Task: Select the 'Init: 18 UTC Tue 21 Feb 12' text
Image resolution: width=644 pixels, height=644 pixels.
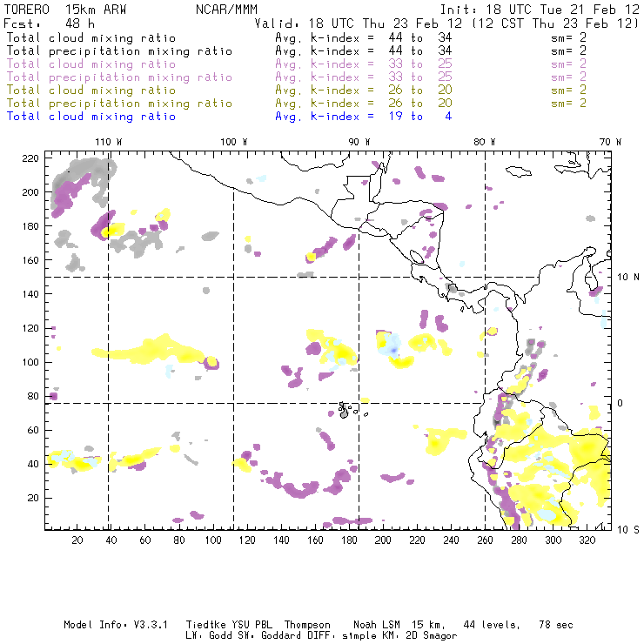Action: coord(540,10)
